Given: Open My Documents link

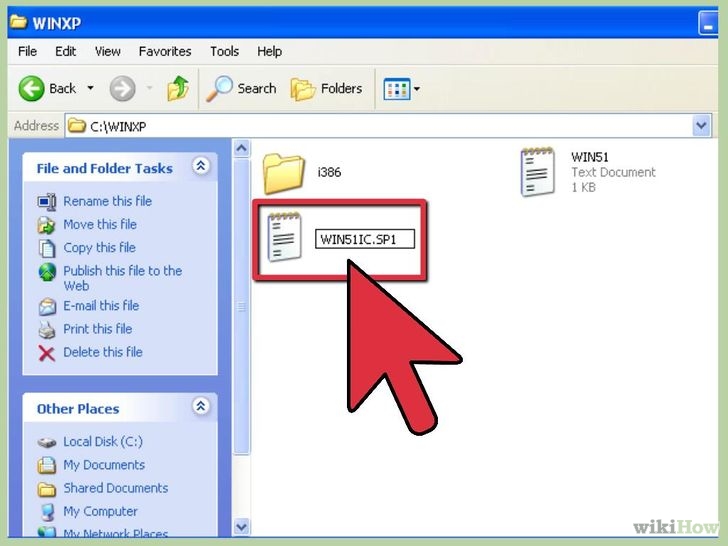Looking at the screenshot, I should [104, 465].
